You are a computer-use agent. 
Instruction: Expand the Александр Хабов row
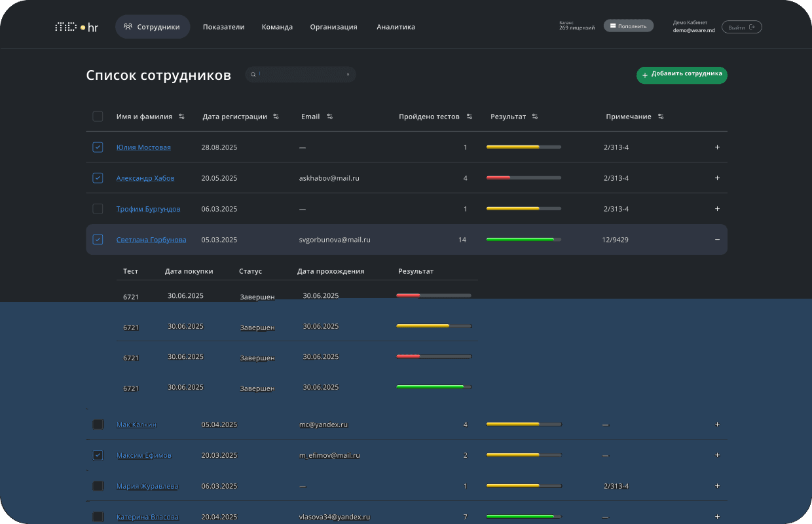click(717, 178)
